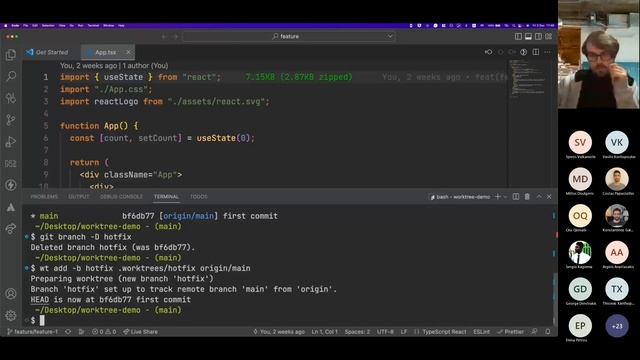The height and width of the screenshot is (360, 640).
Task: Open the triangle-shaped extension view in activity bar
Action: [11, 207]
